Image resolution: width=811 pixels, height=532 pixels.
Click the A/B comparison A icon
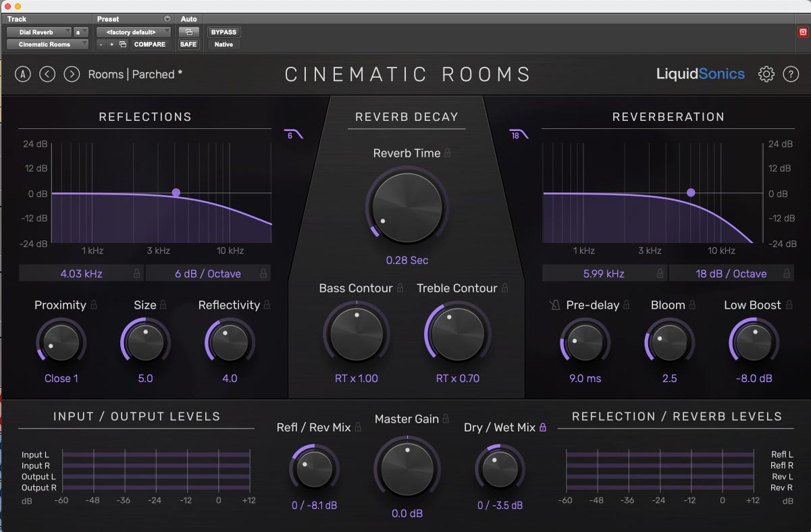[23, 74]
